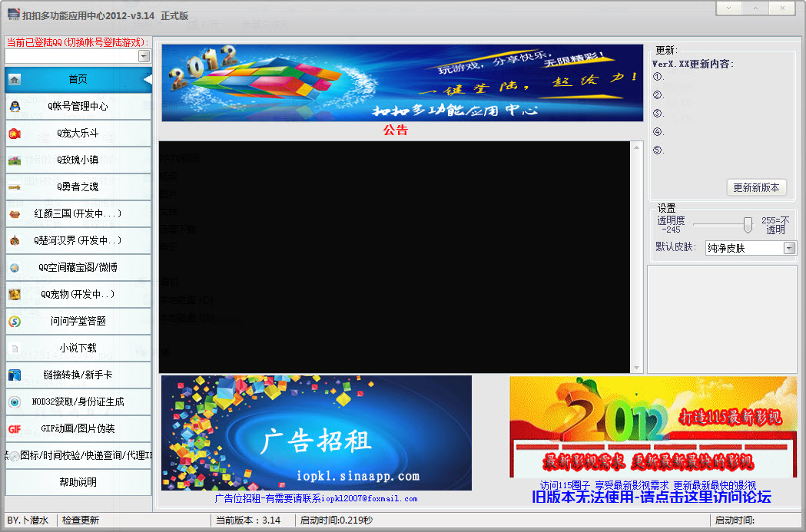Screen dimensions: 806x532
Task: Click 旧版本无法使用 forum link
Action: coord(652,497)
